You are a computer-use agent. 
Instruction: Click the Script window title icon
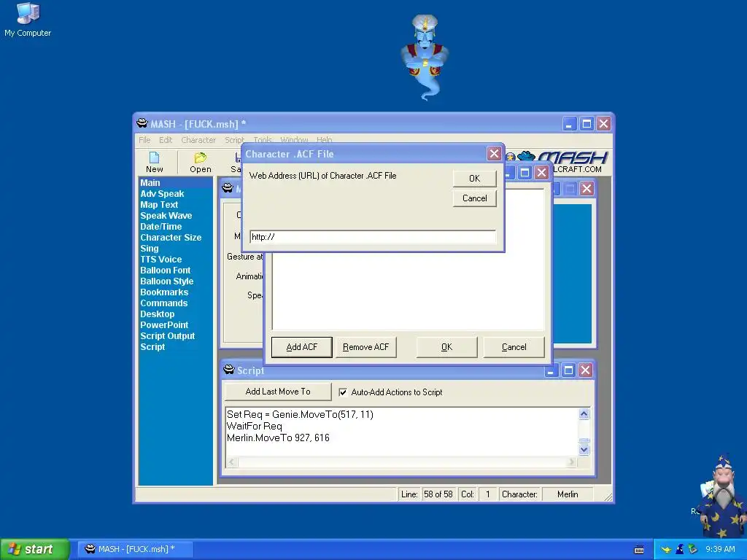[228, 370]
